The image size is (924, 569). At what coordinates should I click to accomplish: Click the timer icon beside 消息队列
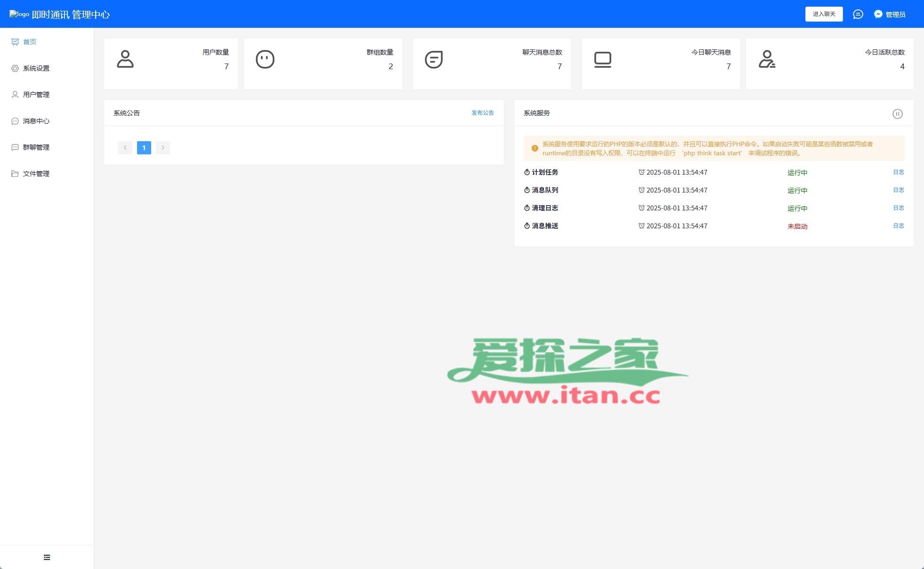coord(527,190)
